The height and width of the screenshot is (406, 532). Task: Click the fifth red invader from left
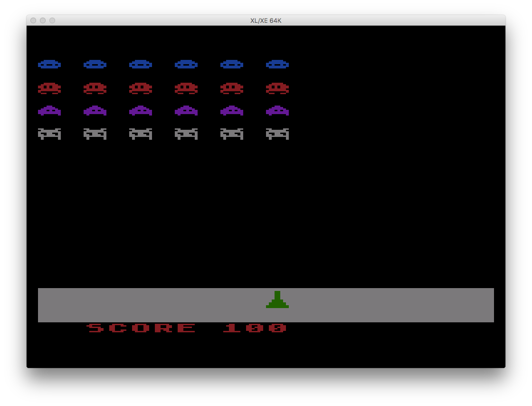(x=232, y=88)
